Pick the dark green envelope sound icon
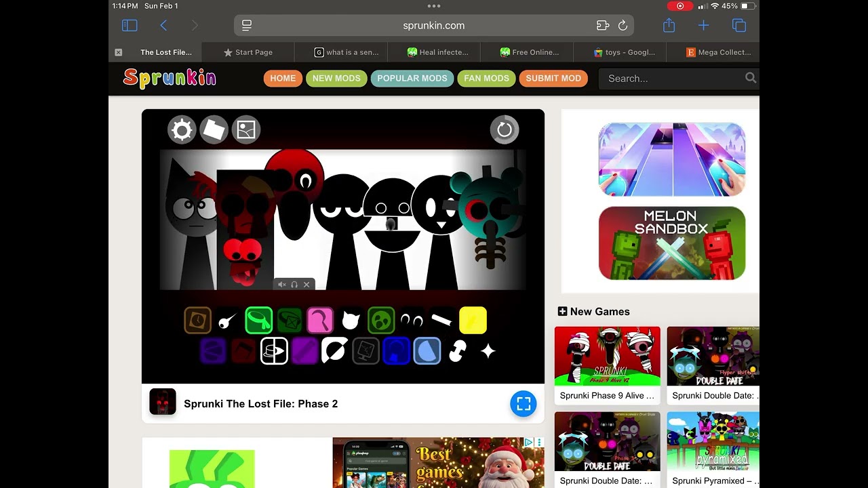This screenshot has width=868, height=488. 290,320
